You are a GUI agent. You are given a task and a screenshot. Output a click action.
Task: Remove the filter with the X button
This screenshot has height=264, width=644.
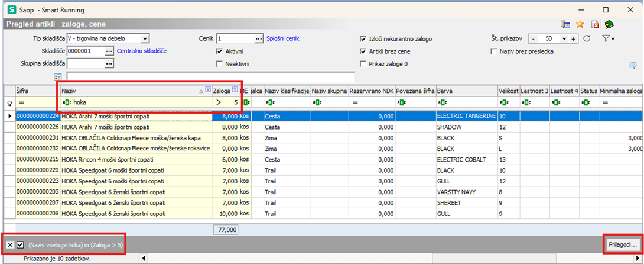[10, 245]
